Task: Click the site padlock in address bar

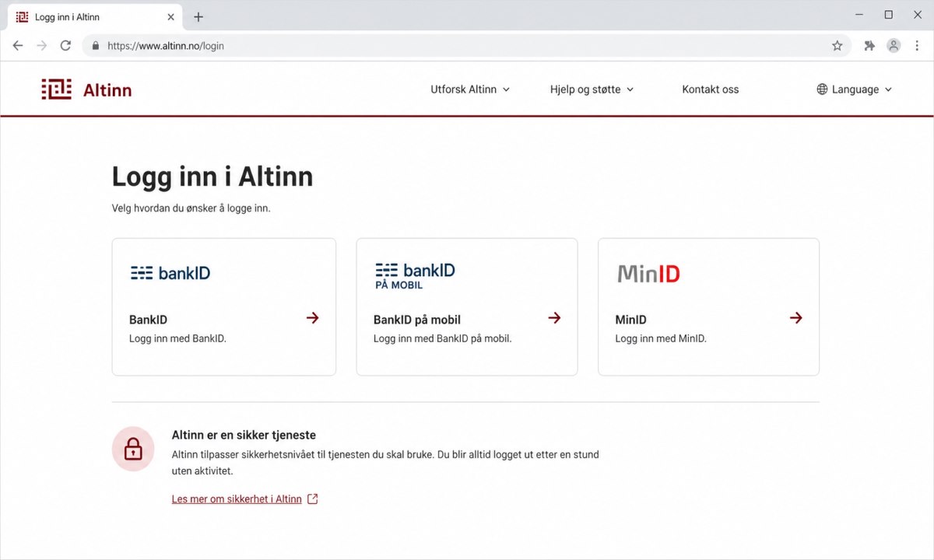Action: click(96, 46)
